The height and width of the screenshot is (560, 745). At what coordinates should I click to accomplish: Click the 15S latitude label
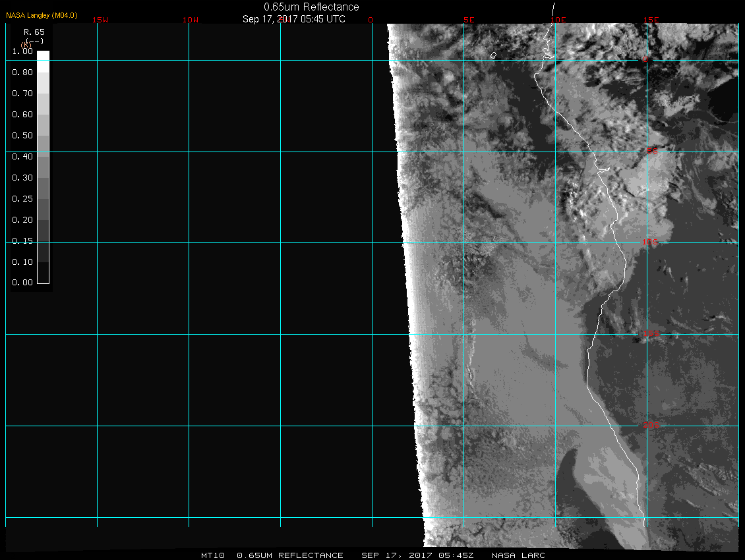651,333
